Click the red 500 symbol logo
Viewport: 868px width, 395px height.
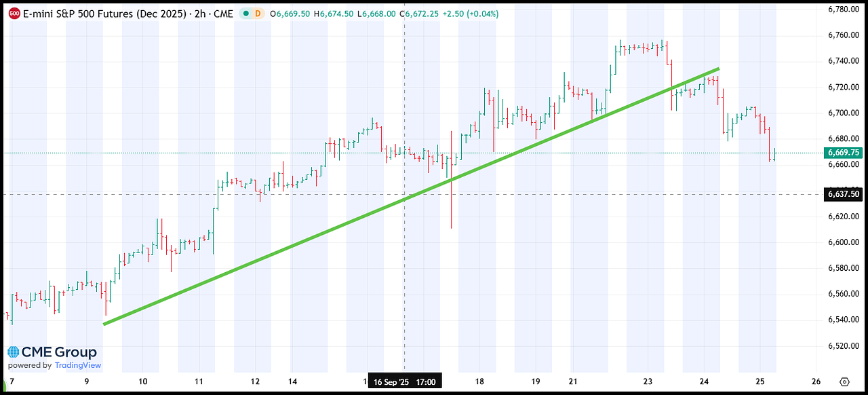14,14
